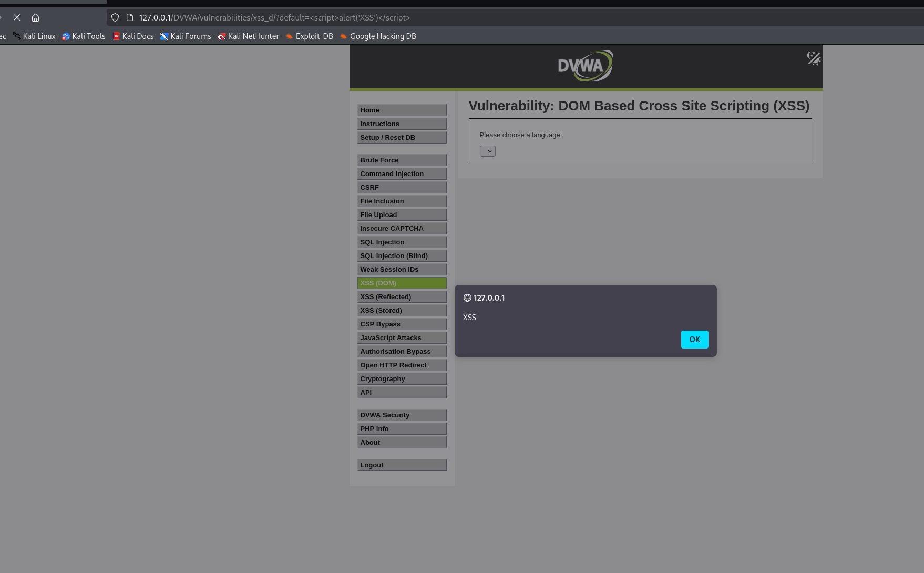Click the 'XSS' alert message text
924x573 pixels.
pos(469,317)
